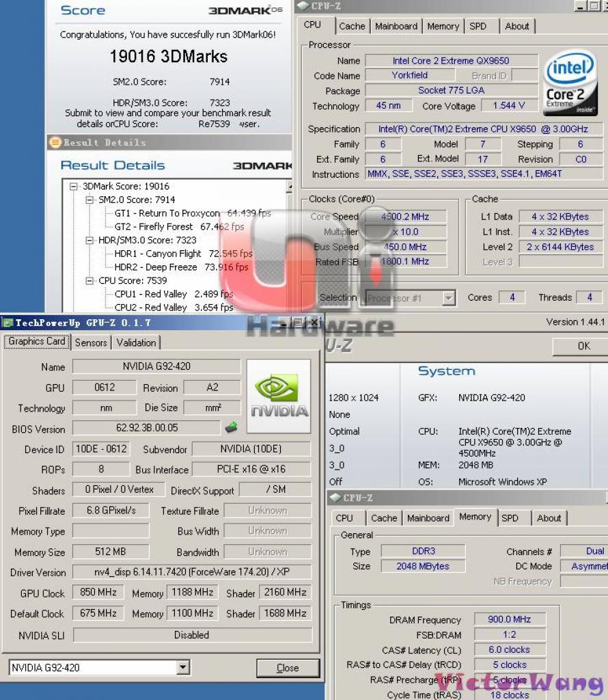The image size is (608, 700).
Task: Click the Device ID 10DE - 0612 field
Action: click(101, 449)
